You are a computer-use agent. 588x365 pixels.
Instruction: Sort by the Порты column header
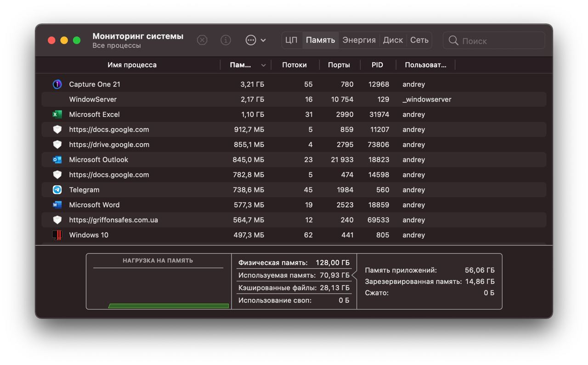coord(339,65)
